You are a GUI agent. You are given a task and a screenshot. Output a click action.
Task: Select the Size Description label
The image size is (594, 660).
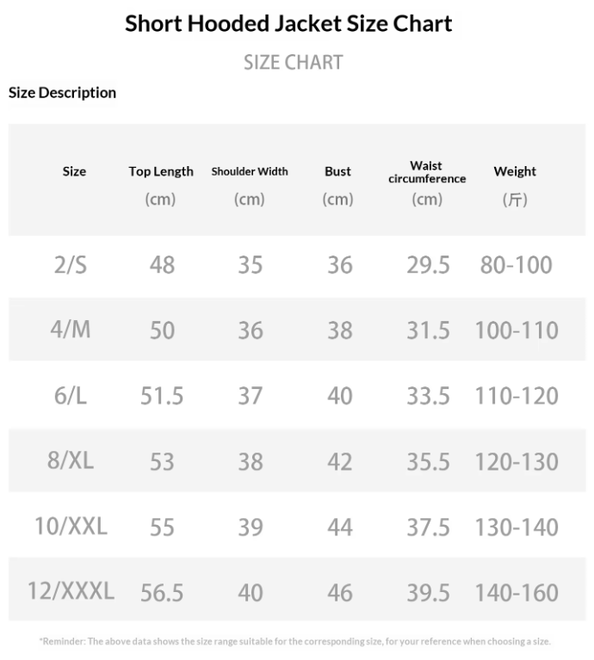pos(62,93)
